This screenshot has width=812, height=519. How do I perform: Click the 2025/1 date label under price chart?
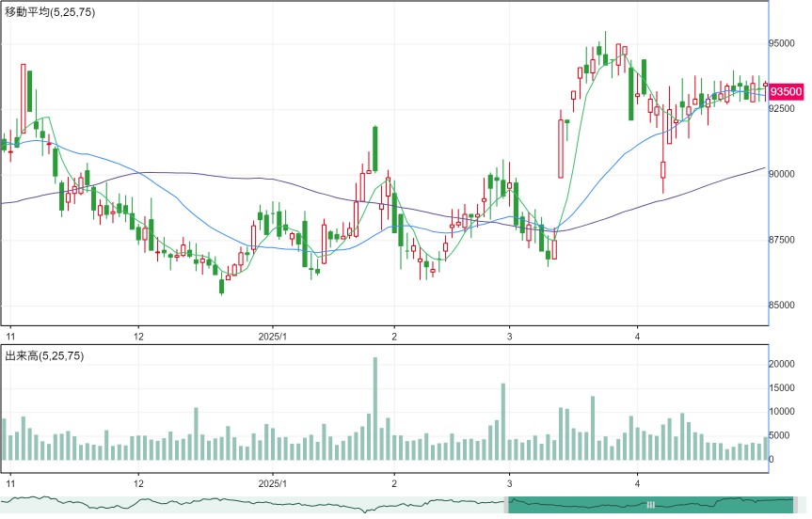pyautogui.click(x=273, y=337)
